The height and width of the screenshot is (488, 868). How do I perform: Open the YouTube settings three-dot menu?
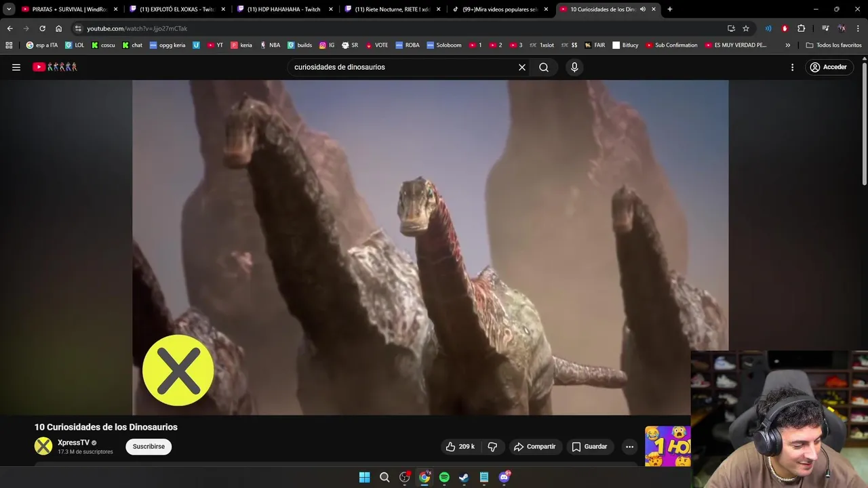click(792, 67)
